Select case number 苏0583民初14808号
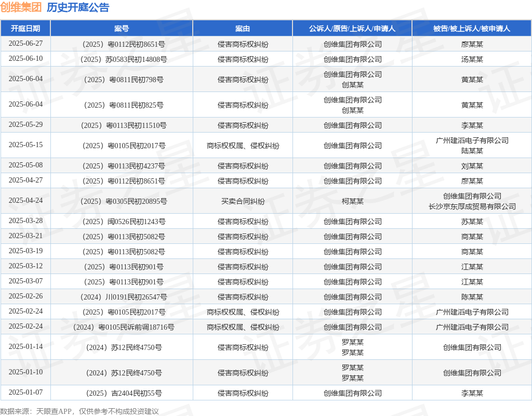 124,59
